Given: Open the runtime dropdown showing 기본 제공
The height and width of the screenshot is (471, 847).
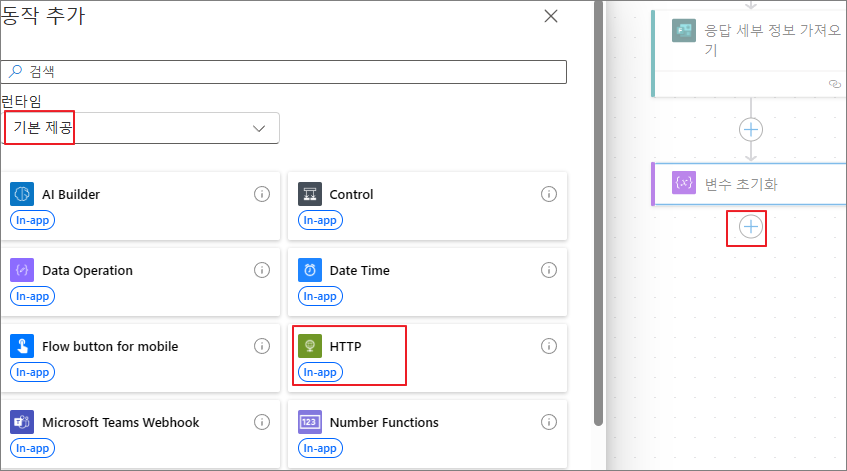Looking at the screenshot, I should tap(142, 128).
